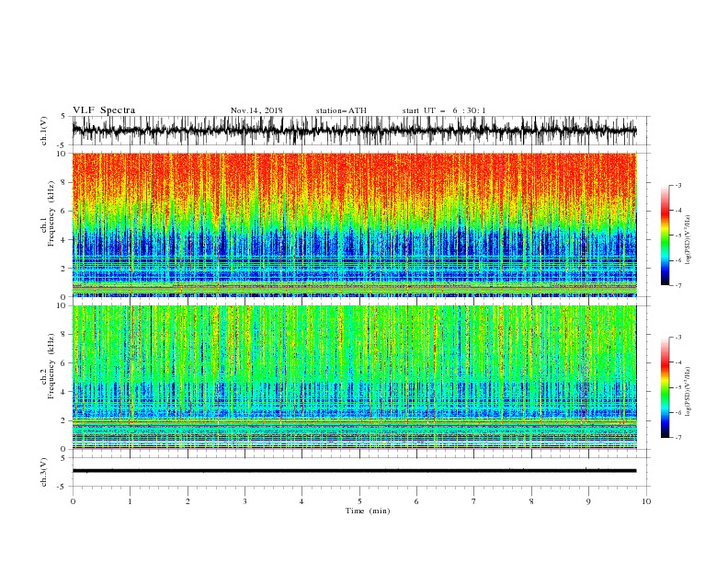
Task: Click inside the ch.1 spectrogram panel
Action: click(354, 224)
